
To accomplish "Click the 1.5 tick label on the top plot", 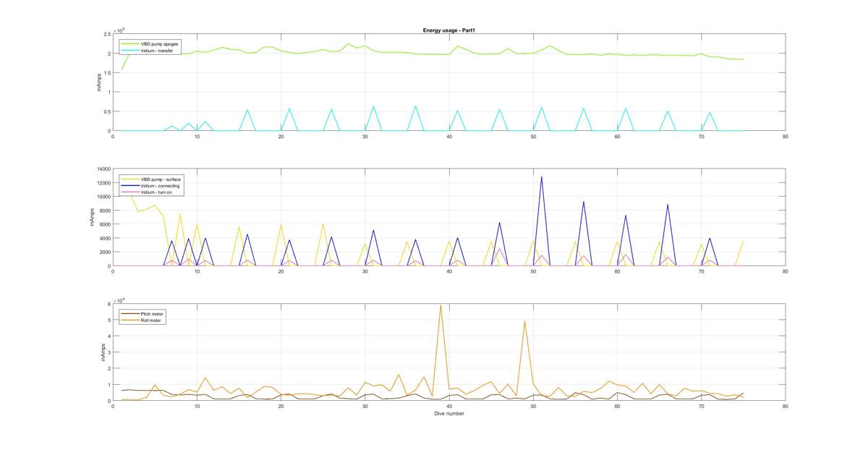I will [x=106, y=73].
